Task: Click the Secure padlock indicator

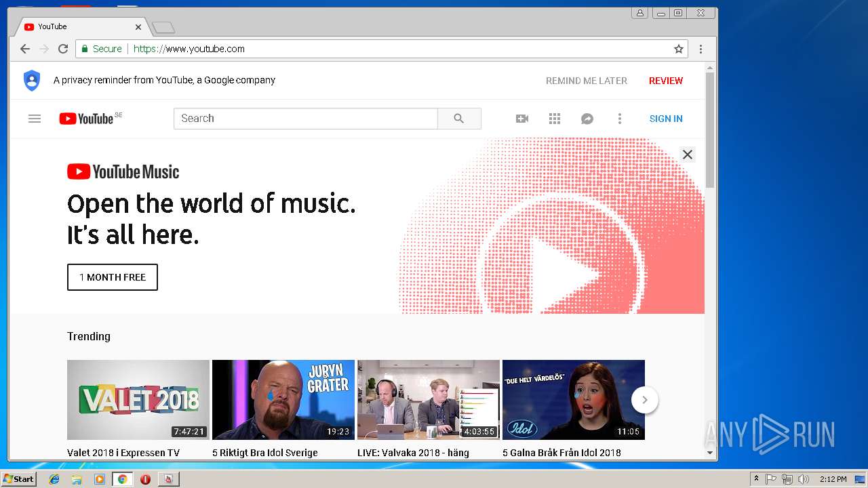Action: (102, 49)
